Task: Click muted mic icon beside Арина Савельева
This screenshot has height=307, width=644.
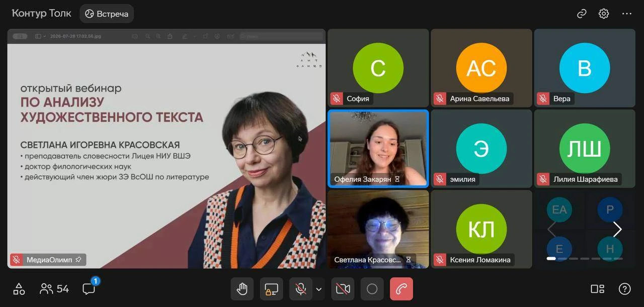Action: tap(440, 98)
